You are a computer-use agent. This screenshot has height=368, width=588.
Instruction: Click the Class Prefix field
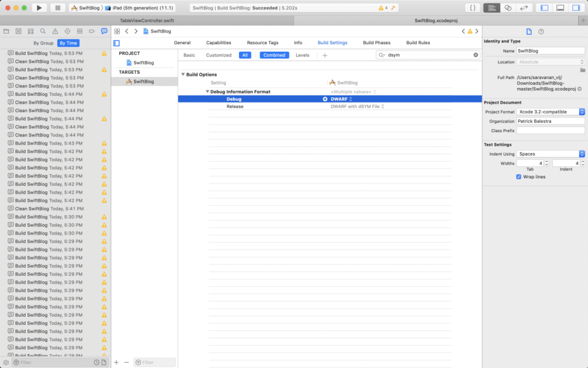coord(550,130)
